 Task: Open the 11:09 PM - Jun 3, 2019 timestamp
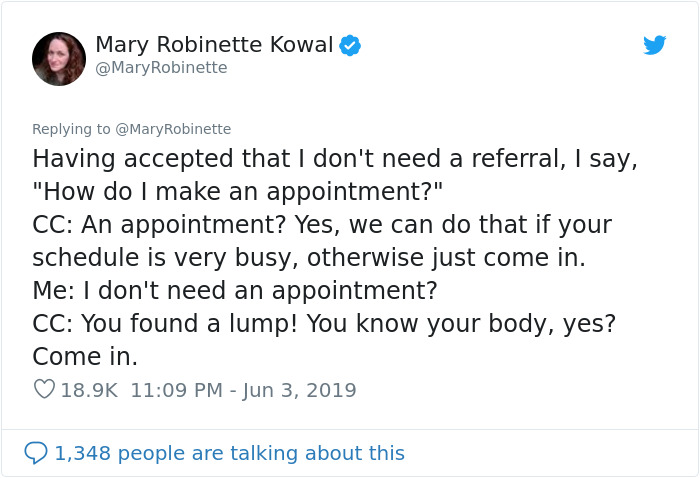tap(243, 390)
